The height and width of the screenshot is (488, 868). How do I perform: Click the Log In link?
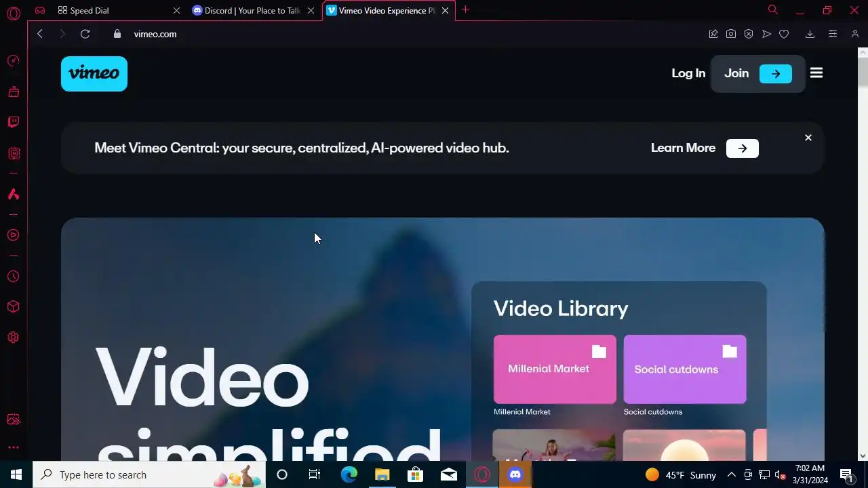click(x=688, y=73)
